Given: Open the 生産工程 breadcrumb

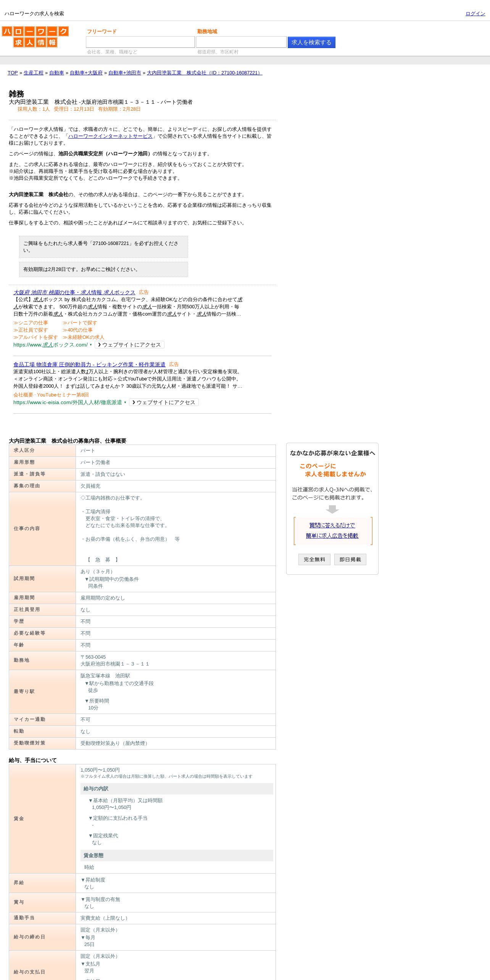Looking at the screenshot, I should click(x=34, y=73).
